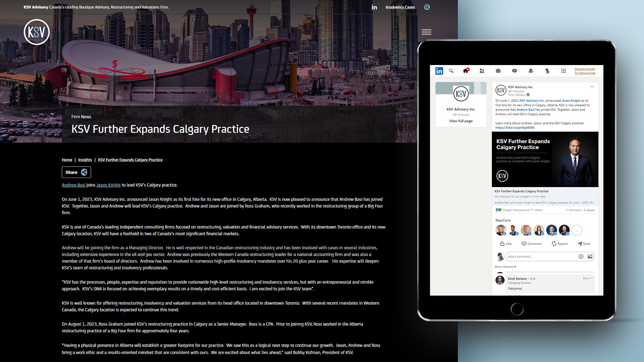
Task: Click the search magnifier in site header
Action: 427,7
